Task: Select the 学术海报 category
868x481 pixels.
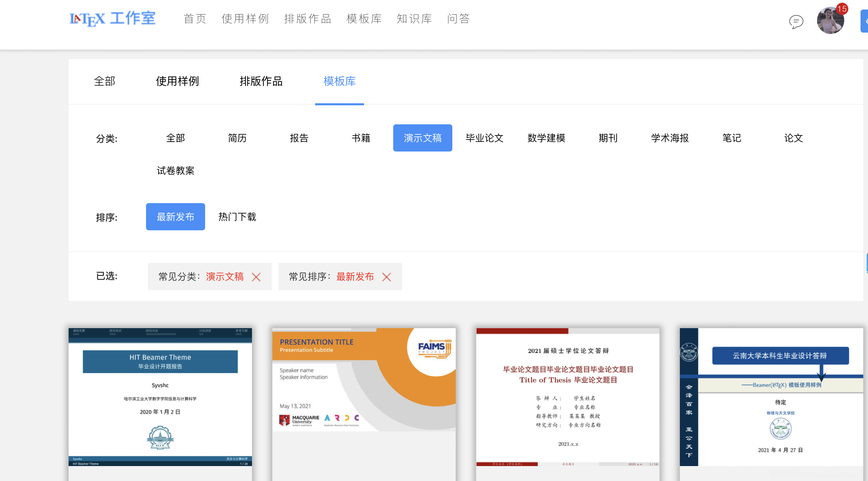Action: click(669, 138)
